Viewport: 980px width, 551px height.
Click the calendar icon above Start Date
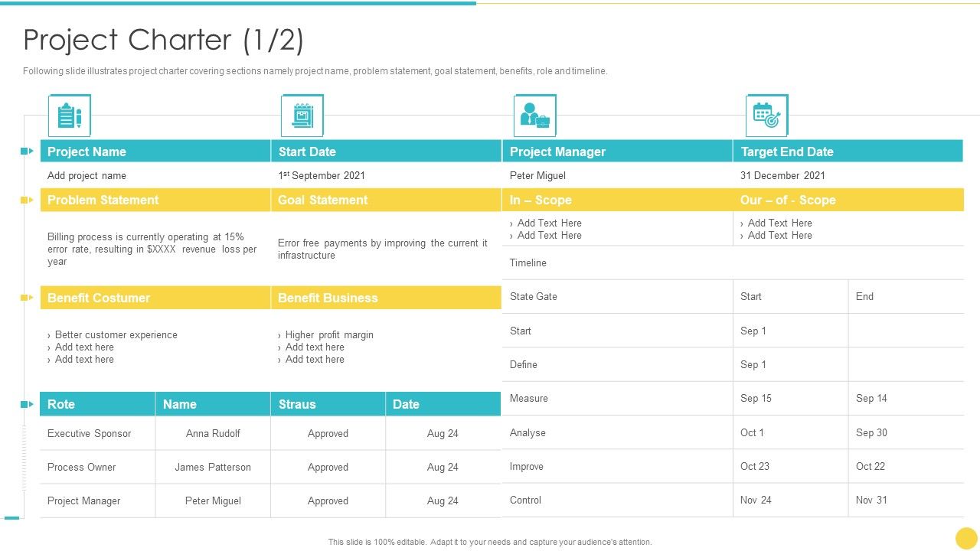click(302, 116)
